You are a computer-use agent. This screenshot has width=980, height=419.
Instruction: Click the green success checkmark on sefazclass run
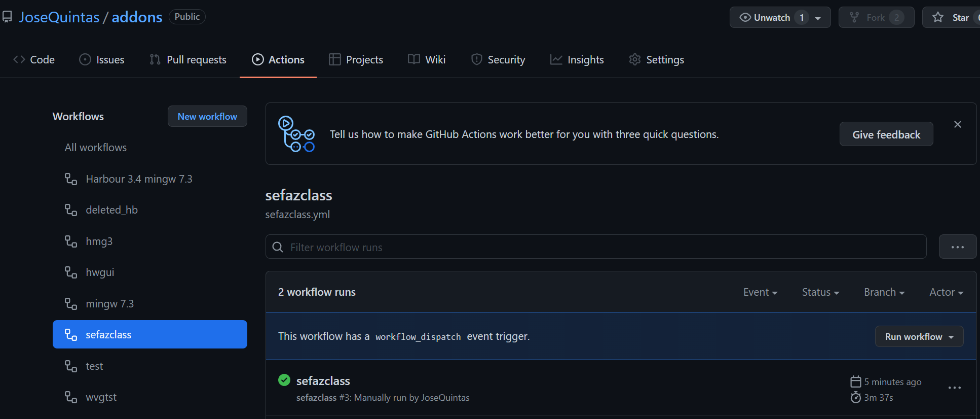[x=284, y=380]
